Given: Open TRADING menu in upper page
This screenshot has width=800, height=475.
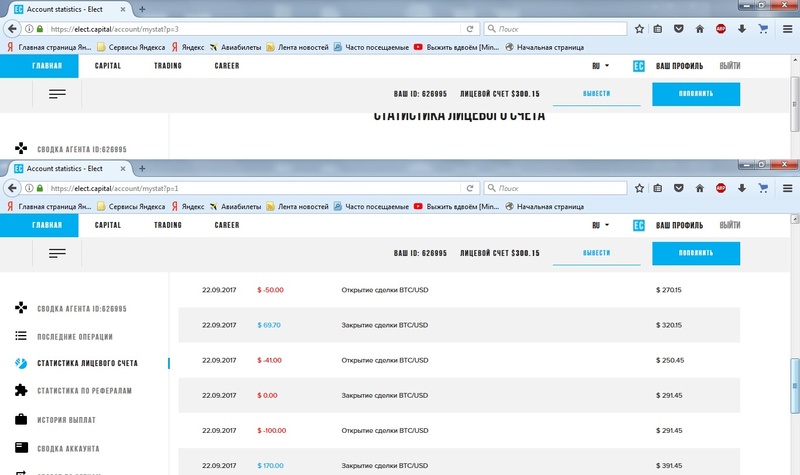Looking at the screenshot, I should coord(168,66).
